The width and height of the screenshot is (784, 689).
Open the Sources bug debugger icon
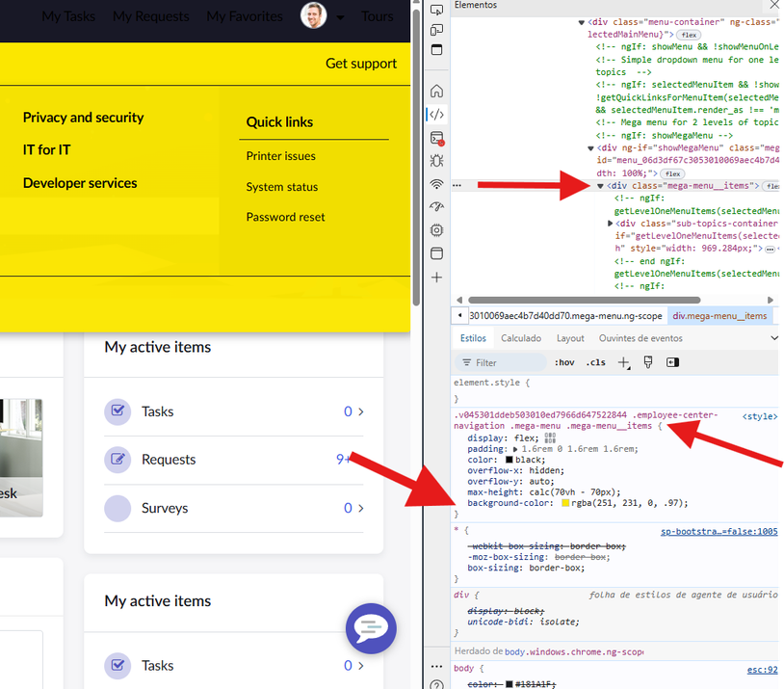pyautogui.click(x=436, y=161)
